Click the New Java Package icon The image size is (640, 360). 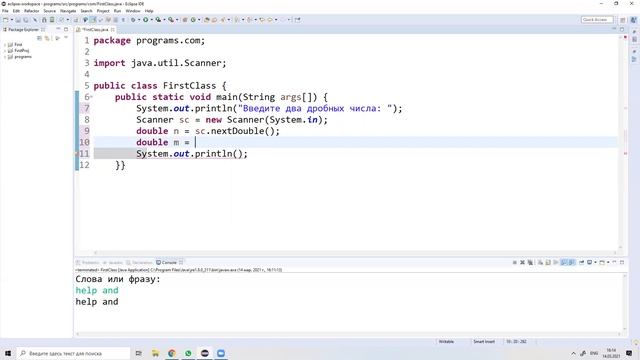click(x=185, y=20)
